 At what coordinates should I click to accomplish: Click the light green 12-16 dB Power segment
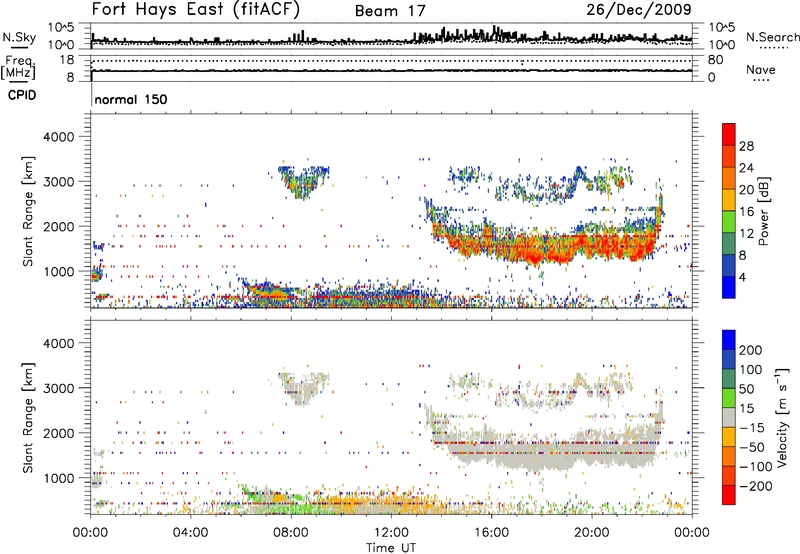(729, 221)
